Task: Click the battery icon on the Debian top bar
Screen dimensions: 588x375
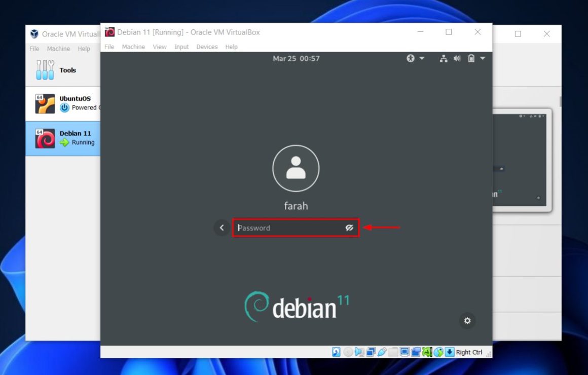Action: pos(471,58)
